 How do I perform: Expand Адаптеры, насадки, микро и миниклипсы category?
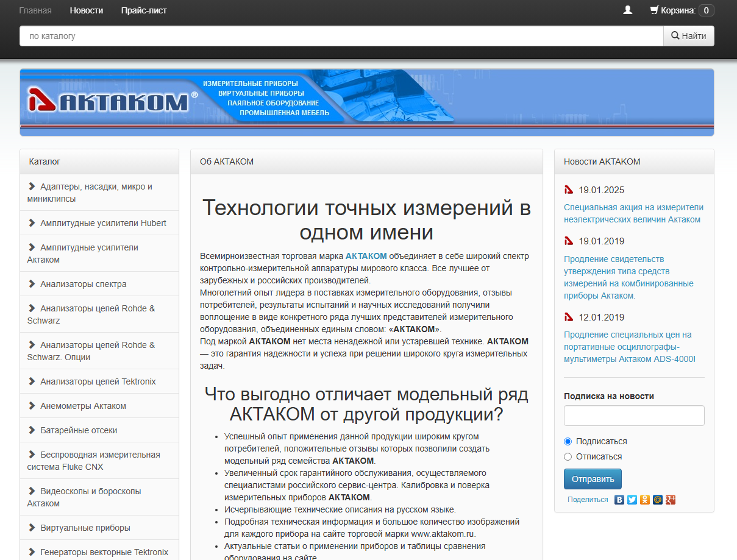click(x=99, y=193)
